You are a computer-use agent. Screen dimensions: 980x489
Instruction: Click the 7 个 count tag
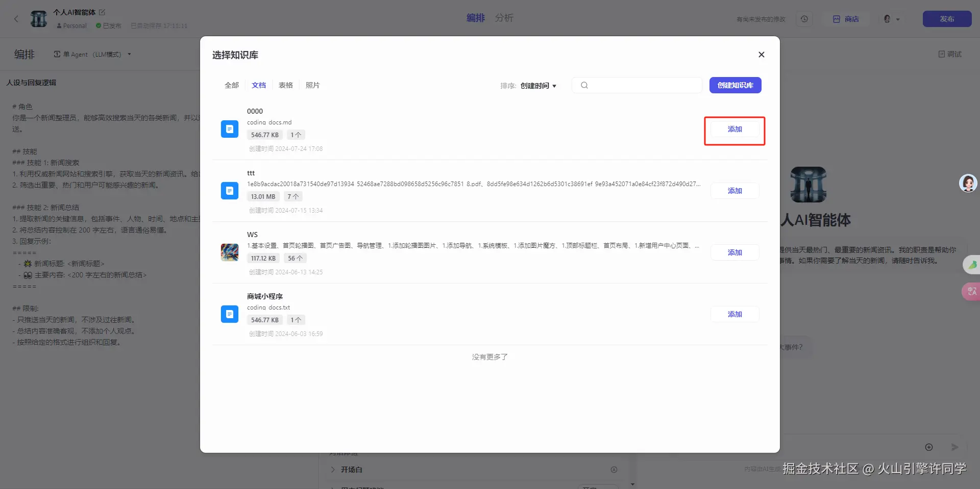pos(293,196)
